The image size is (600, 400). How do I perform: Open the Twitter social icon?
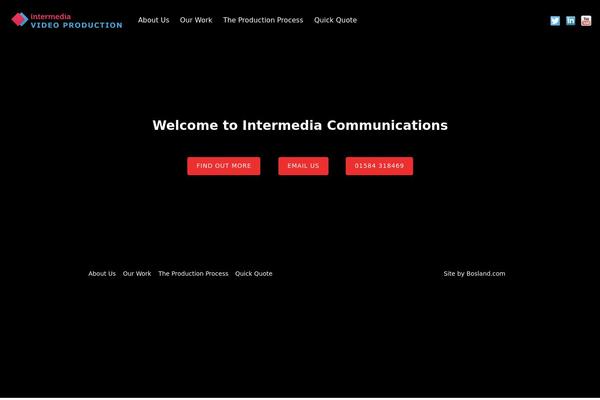pos(555,21)
